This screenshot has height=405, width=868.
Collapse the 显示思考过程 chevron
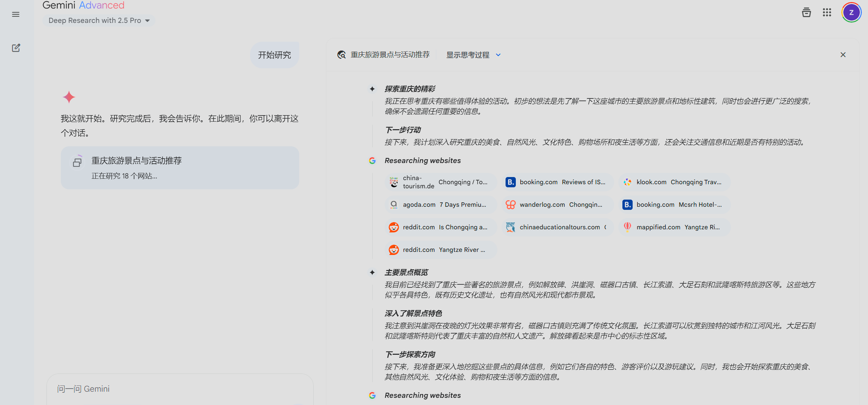click(x=498, y=55)
